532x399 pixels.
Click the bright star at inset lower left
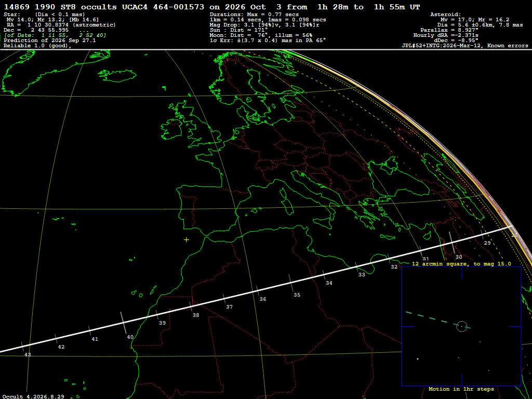(418, 358)
